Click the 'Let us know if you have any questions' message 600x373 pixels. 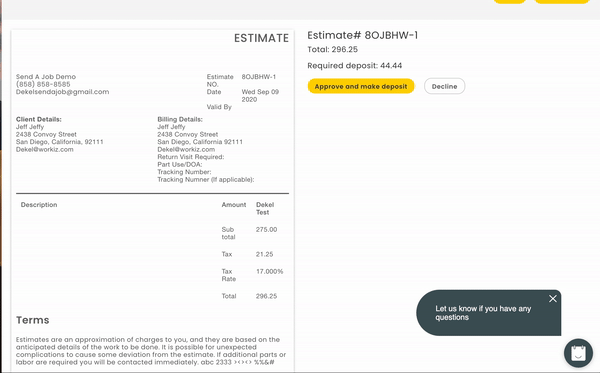pos(483,313)
